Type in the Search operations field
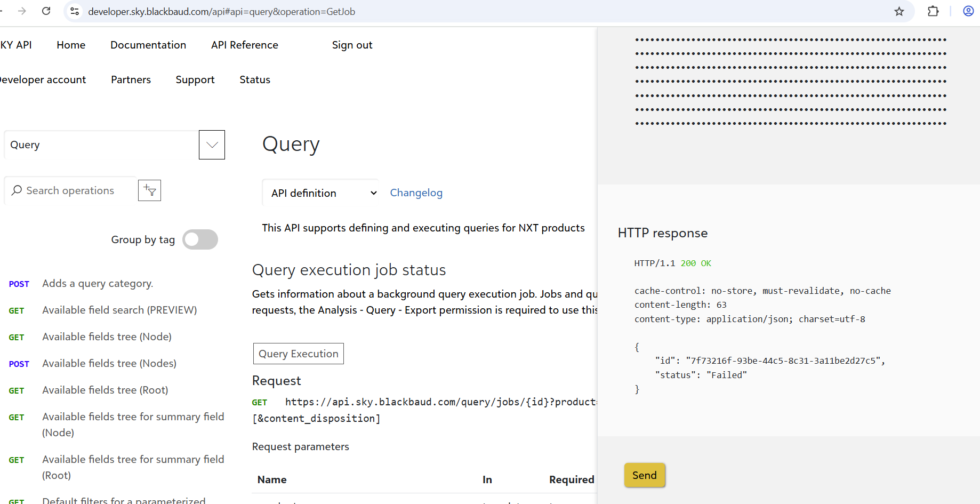 [x=75, y=190]
